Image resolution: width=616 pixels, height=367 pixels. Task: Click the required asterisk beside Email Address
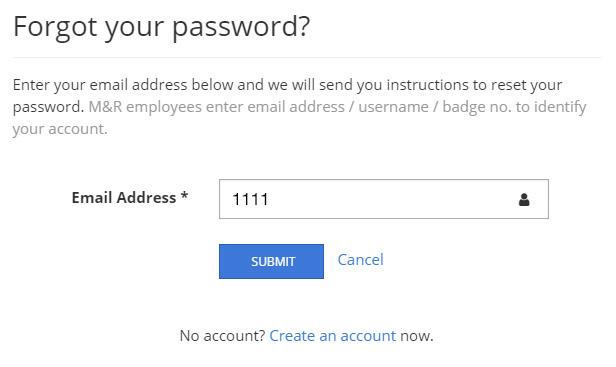[184, 195]
